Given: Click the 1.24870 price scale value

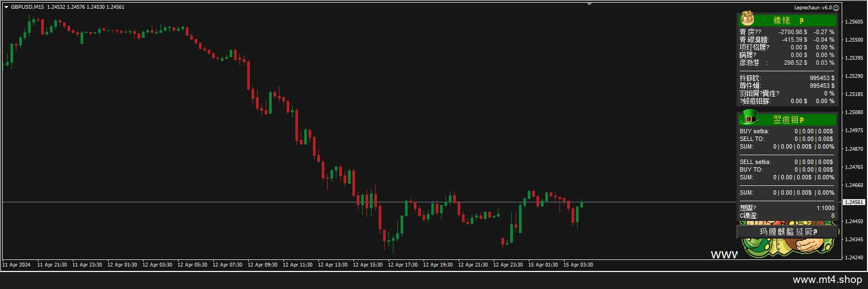Looking at the screenshot, I should [854, 149].
